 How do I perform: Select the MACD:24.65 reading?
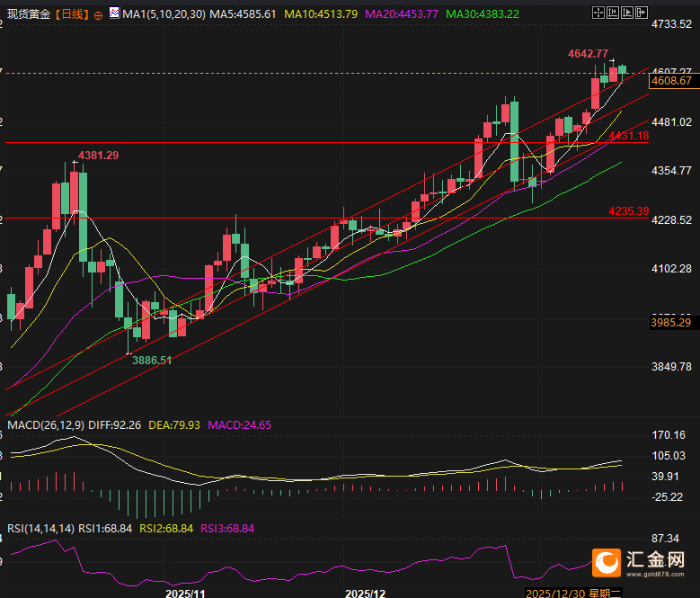point(239,424)
